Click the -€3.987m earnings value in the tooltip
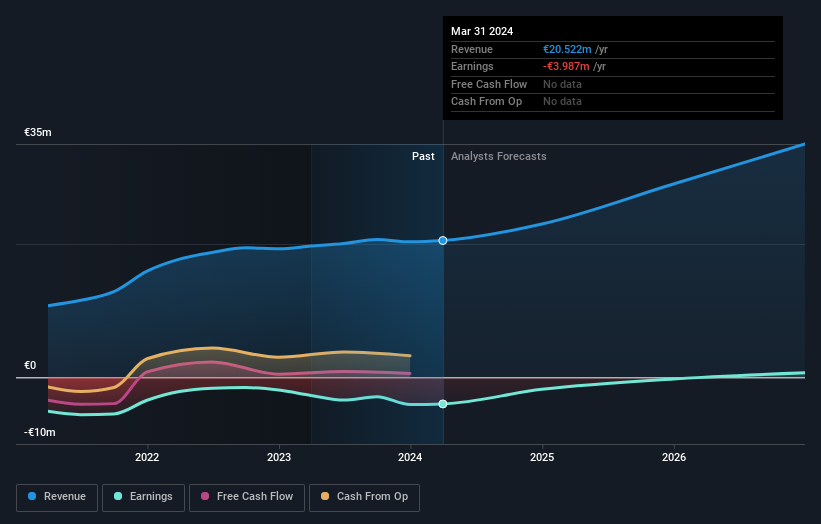This screenshot has width=821, height=524. tap(566, 66)
